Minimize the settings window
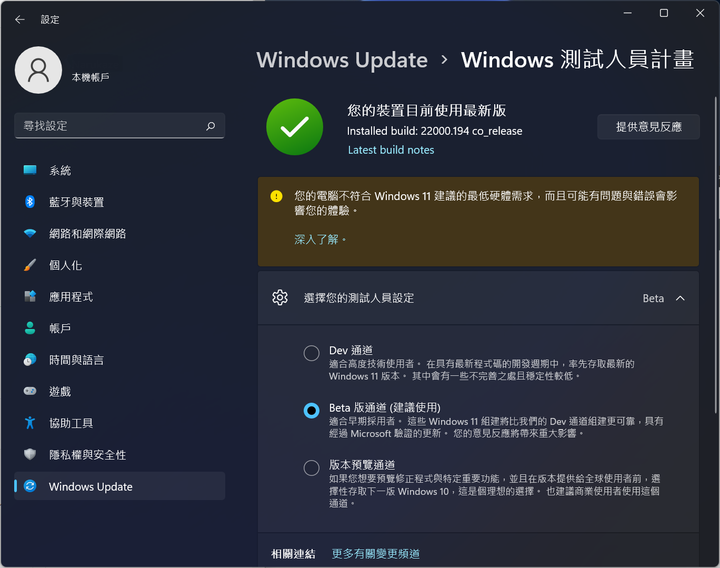 point(628,13)
